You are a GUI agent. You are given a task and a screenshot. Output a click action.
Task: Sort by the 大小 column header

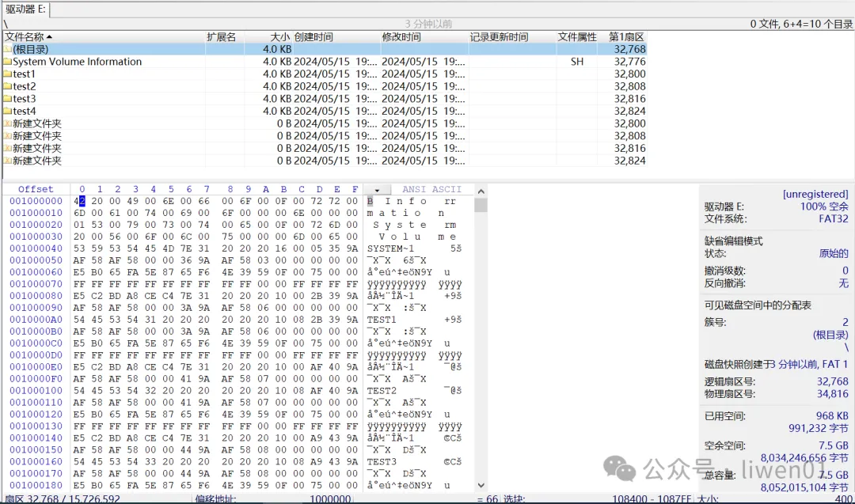point(268,37)
